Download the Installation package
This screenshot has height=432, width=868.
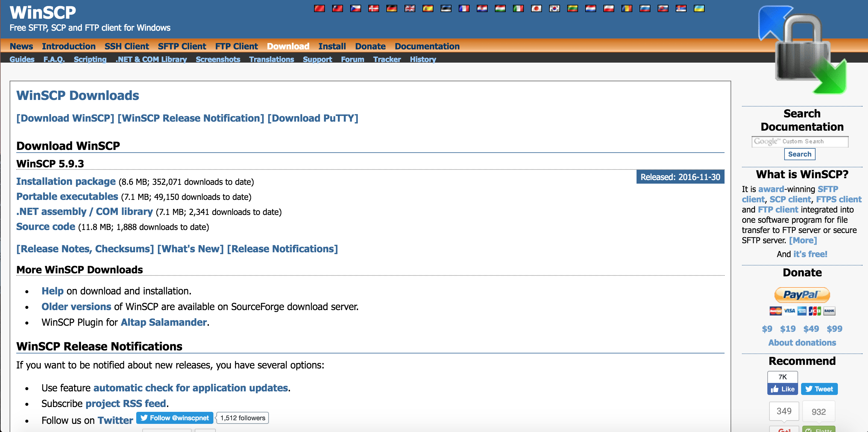(x=66, y=182)
